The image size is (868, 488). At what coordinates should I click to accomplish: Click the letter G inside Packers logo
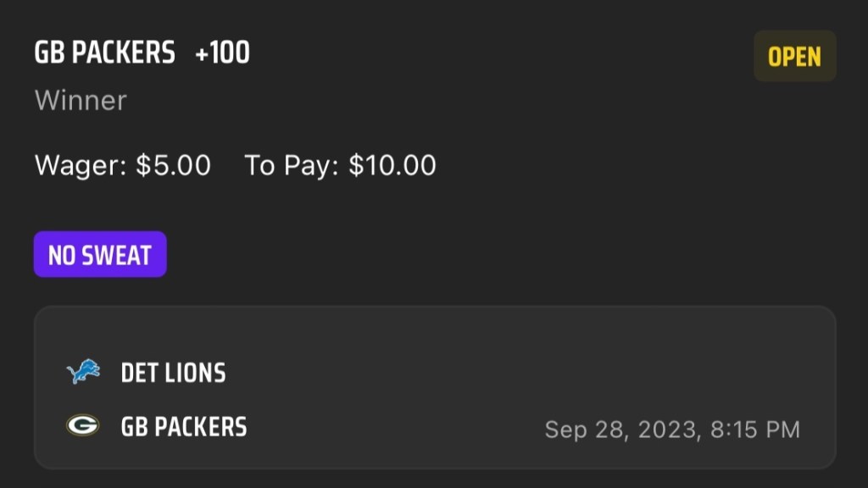83,425
